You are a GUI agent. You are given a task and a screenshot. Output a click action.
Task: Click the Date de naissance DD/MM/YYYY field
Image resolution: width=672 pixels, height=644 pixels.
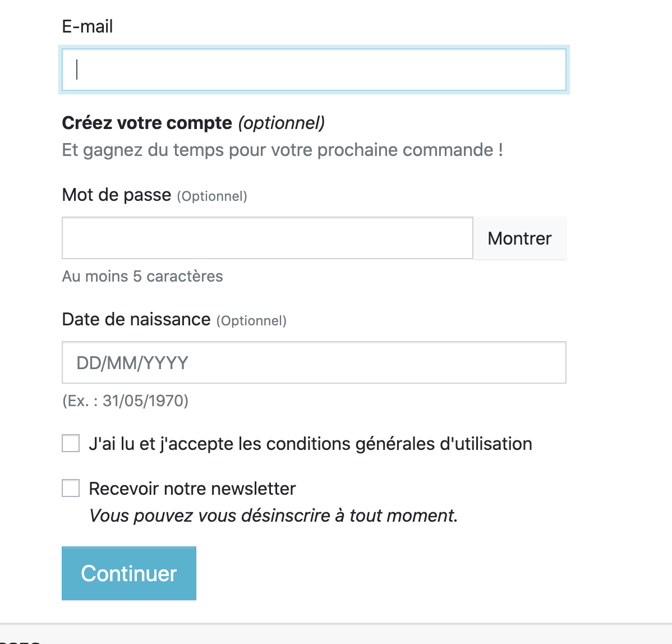pos(314,362)
